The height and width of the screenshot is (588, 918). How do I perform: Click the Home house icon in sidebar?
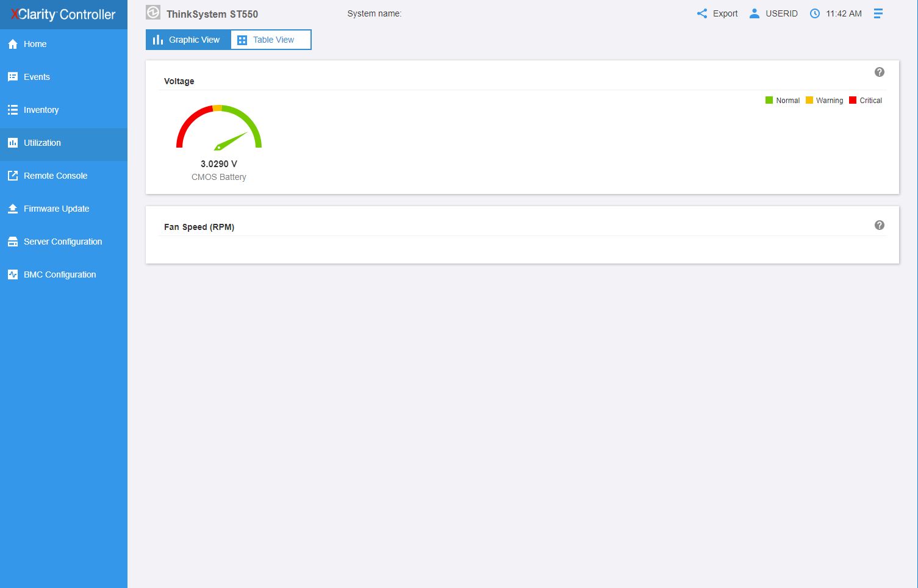click(x=13, y=44)
